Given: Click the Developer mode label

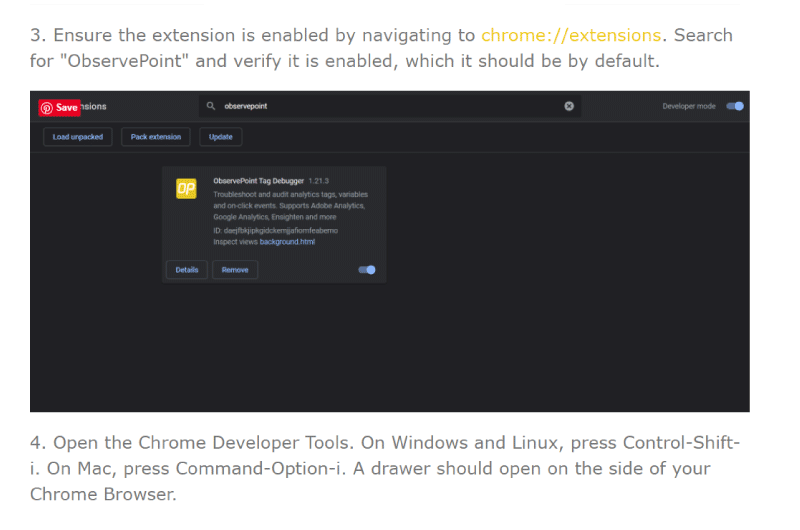Looking at the screenshot, I should 689,106.
